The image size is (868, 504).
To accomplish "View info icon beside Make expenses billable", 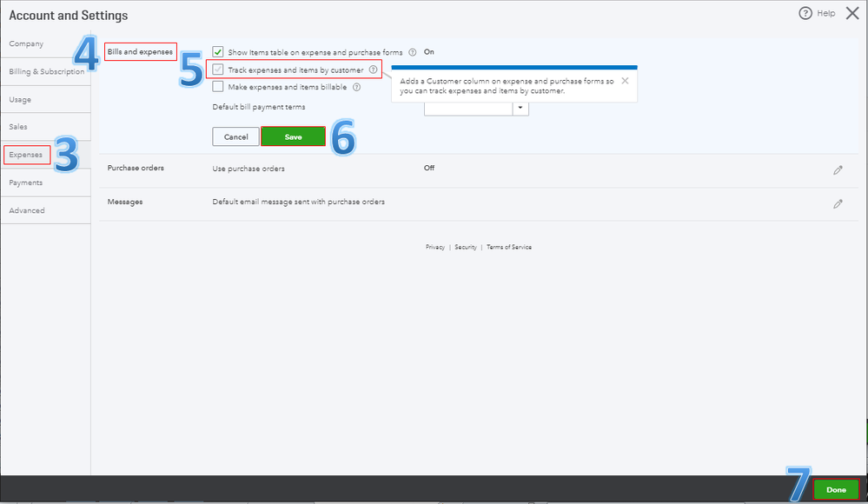I will 356,87.
